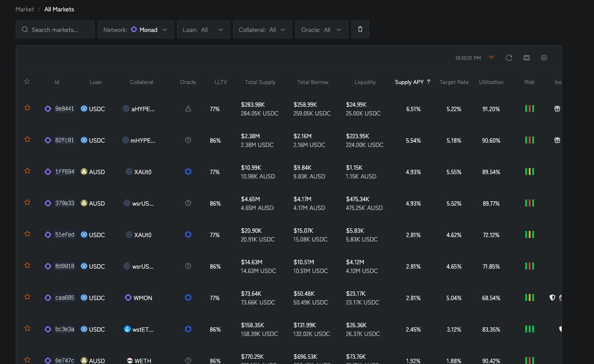Sort by Utilization column header
Screen dimensions: 594x364
[x=491, y=82]
